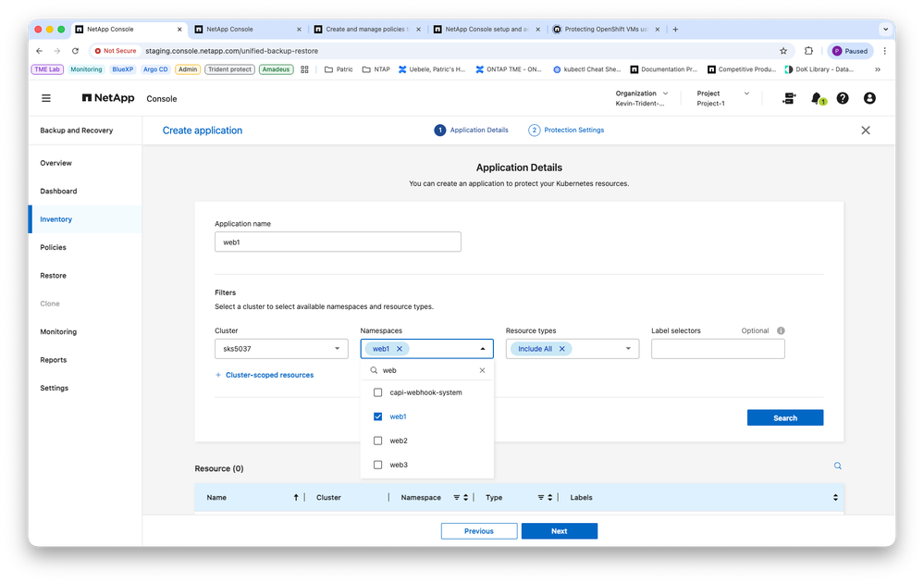
Task: Open the Trident protect bookmark
Action: pos(229,69)
